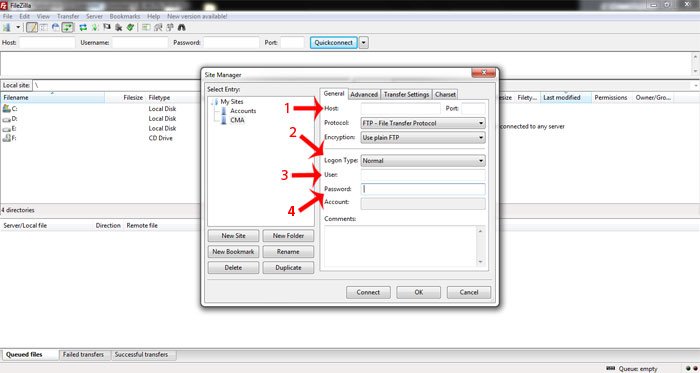Click the C: drive icon
This screenshot has width=700, height=373.
(x=6, y=108)
